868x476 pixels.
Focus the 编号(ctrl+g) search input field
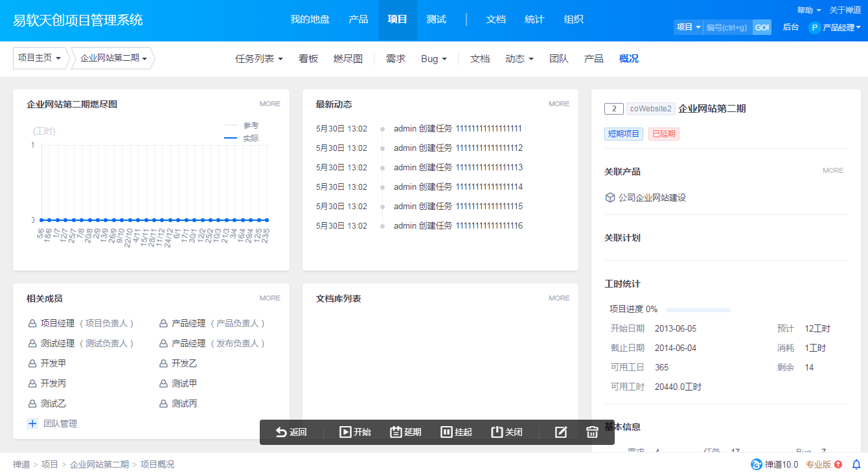(727, 27)
